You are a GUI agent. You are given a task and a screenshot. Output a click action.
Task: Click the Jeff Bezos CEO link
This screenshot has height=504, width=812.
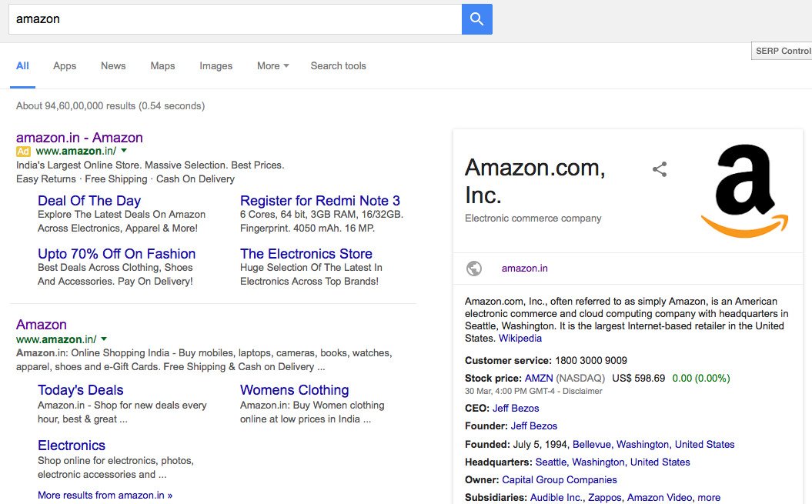[x=516, y=408]
